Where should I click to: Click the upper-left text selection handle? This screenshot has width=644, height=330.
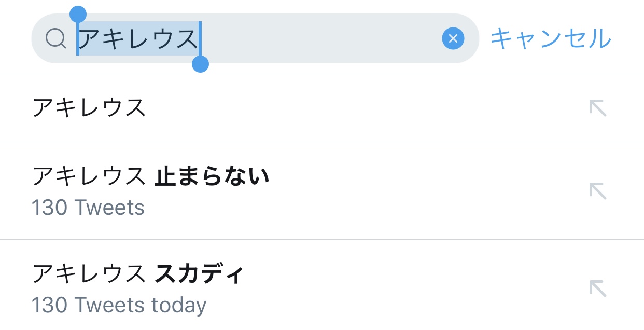point(78,15)
